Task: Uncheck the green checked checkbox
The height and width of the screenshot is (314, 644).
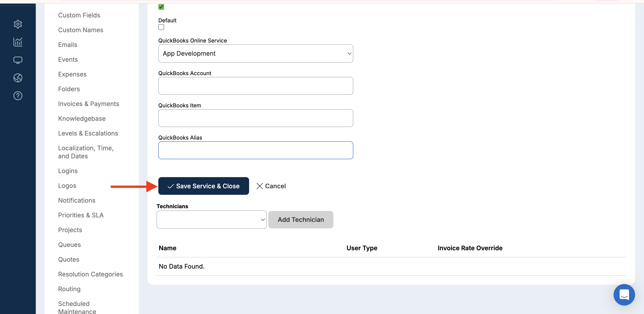Action: click(161, 7)
